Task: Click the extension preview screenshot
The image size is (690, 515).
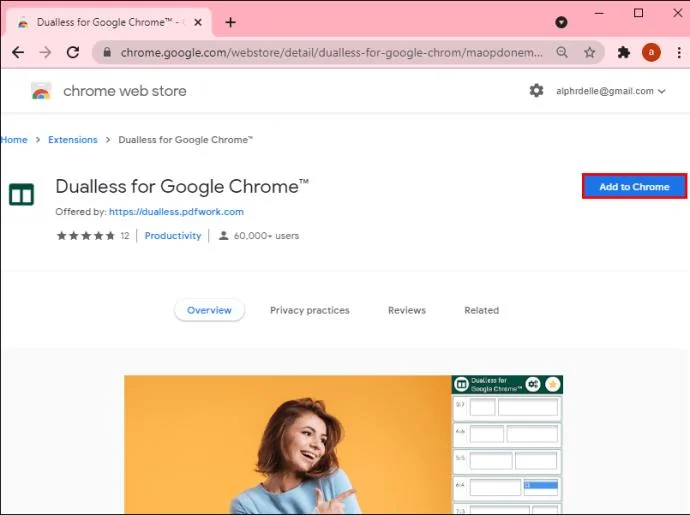Action: pyautogui.click(x=343, y=445)
